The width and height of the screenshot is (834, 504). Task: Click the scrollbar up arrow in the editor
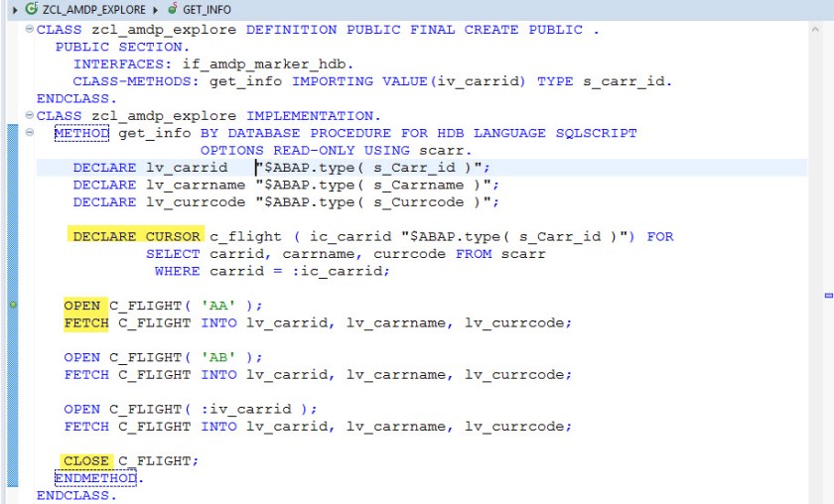pos(815,29)
